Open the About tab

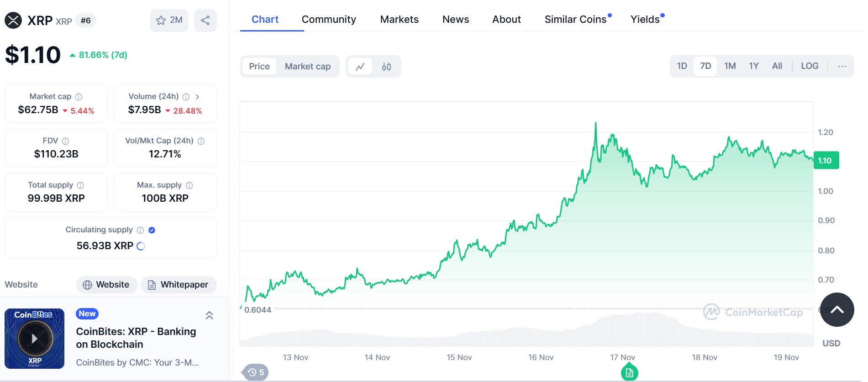pyautogui.click(x=506, y=19)
